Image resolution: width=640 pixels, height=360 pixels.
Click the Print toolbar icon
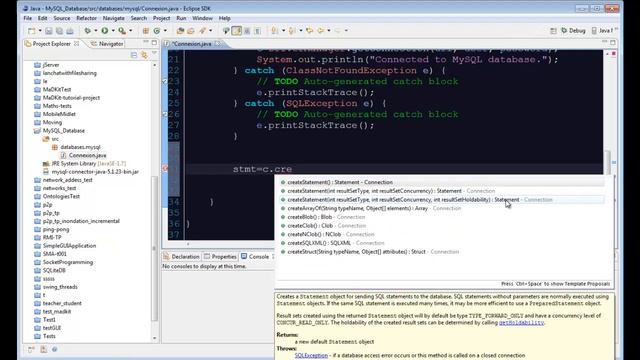coord(70,31)
